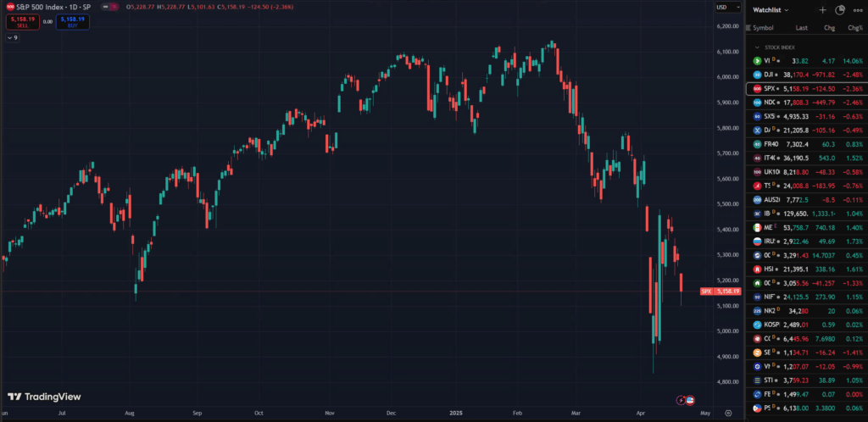Click the US flag event marker on time axis
This screenshot has width=868, height=422.
point(690,400)
